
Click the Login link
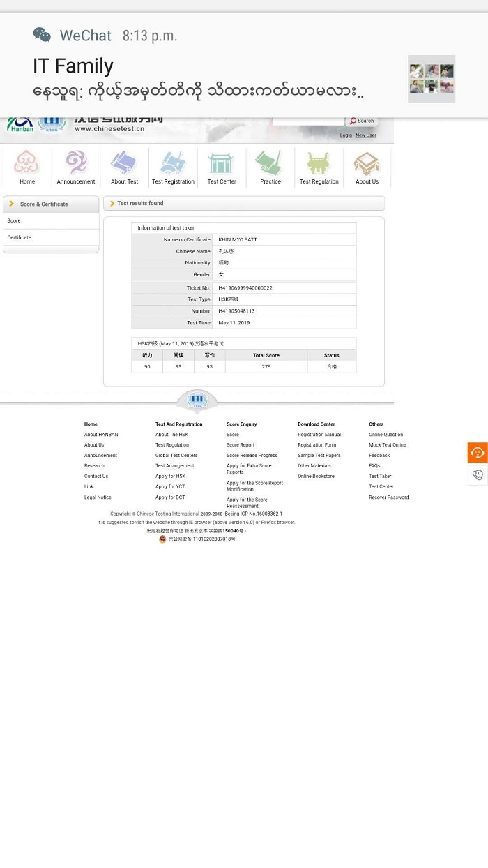tap(346, 135)
